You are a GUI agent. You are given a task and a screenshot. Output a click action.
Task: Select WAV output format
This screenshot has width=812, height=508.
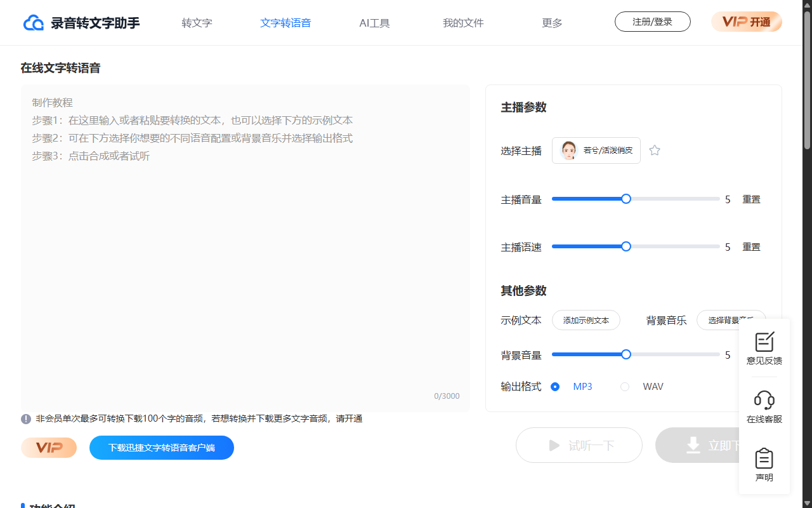pos(625,387)
